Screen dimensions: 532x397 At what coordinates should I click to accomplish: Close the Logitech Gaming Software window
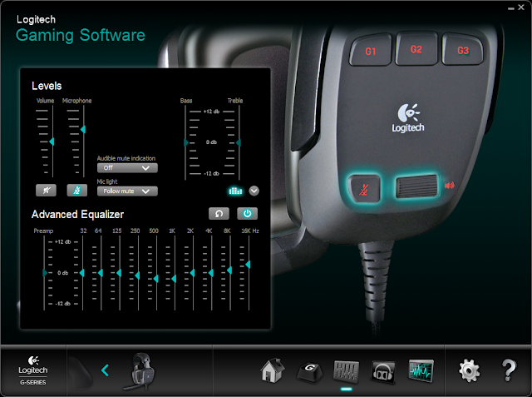(x=521, y=7)
